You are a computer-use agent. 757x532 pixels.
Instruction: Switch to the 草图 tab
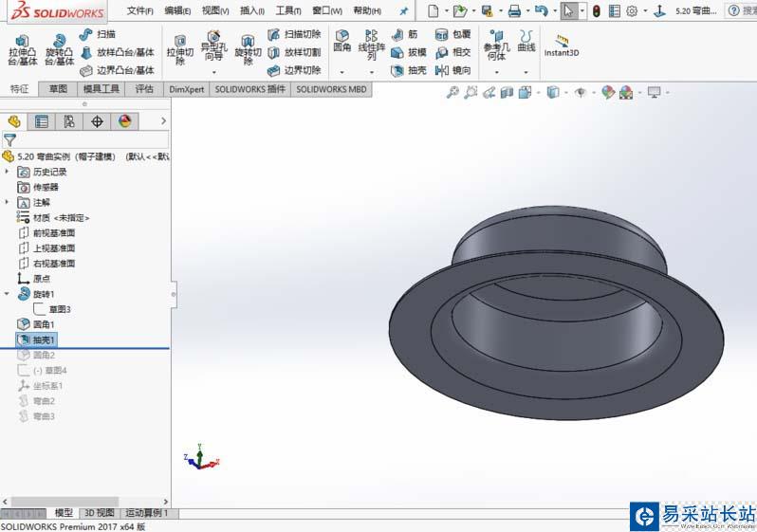[x=58, y=89]
